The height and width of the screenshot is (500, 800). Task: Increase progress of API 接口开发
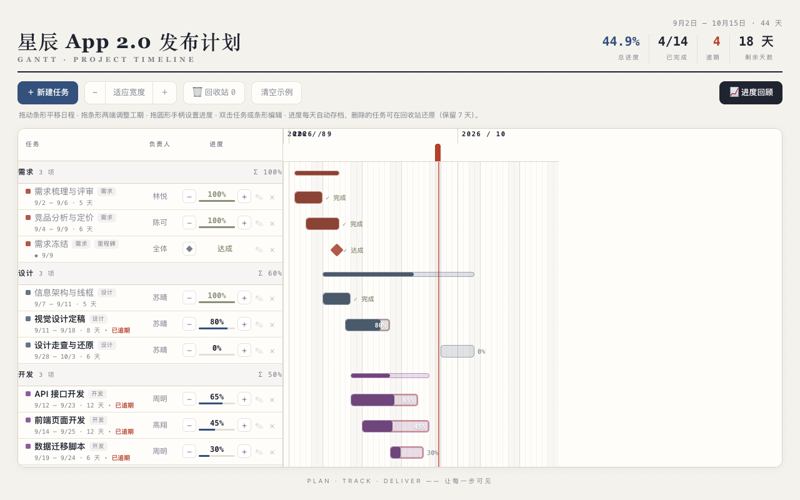244,399
